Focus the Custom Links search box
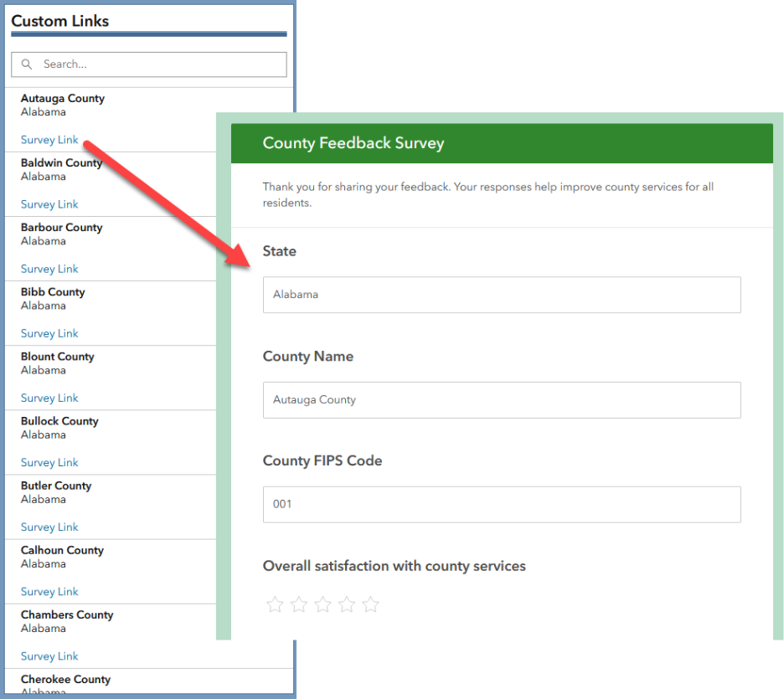Viewport: 784px width, 699px height. (x=149, y=64)
